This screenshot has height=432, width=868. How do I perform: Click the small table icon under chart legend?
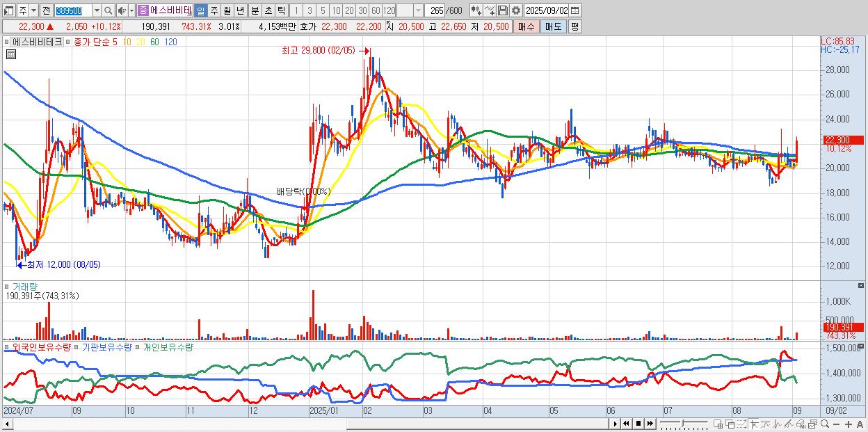click(10, 54)
